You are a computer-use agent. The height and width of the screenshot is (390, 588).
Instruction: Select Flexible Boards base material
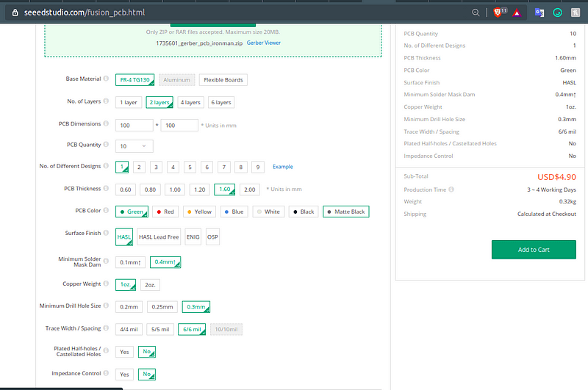223,79
